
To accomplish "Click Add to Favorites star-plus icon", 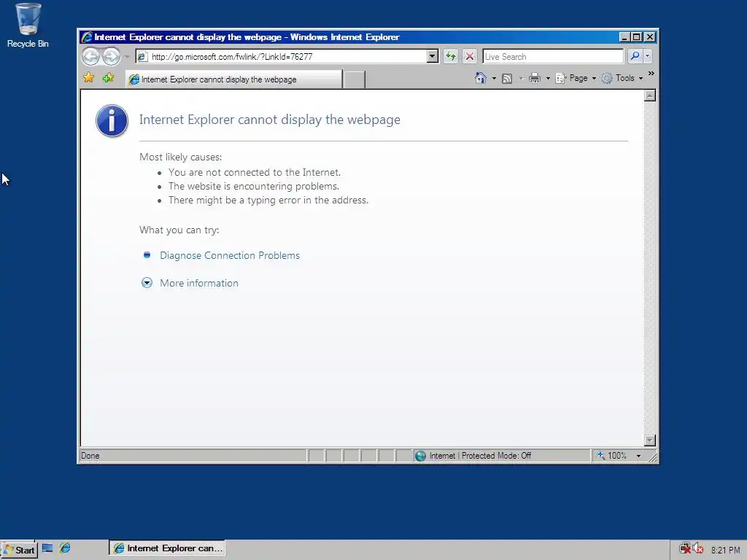I will (x=108, y=77).
